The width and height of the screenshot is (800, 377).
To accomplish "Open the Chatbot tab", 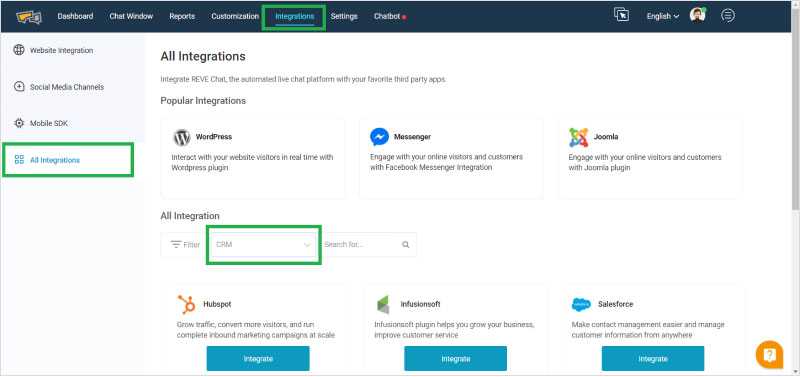I will tap(389, 16).
